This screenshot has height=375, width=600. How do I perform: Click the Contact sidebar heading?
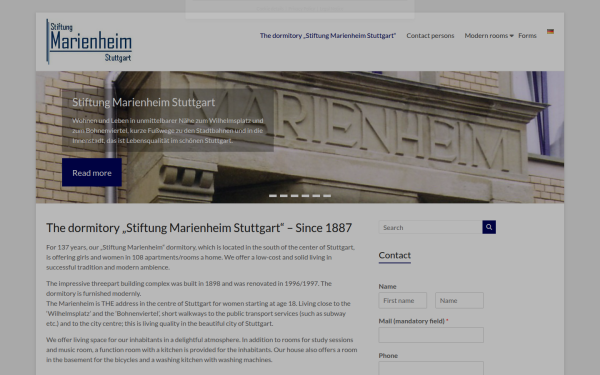point(395,255)
